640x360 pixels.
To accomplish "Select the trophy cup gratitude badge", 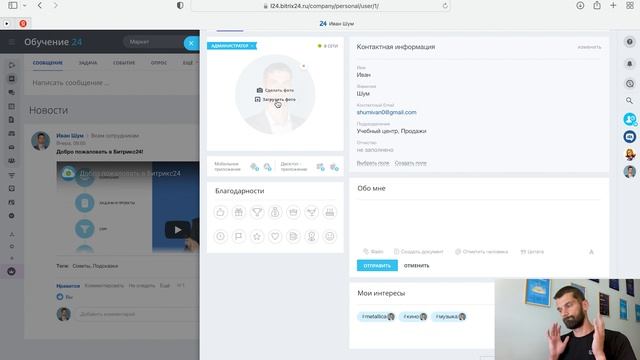I will point(257,212).
